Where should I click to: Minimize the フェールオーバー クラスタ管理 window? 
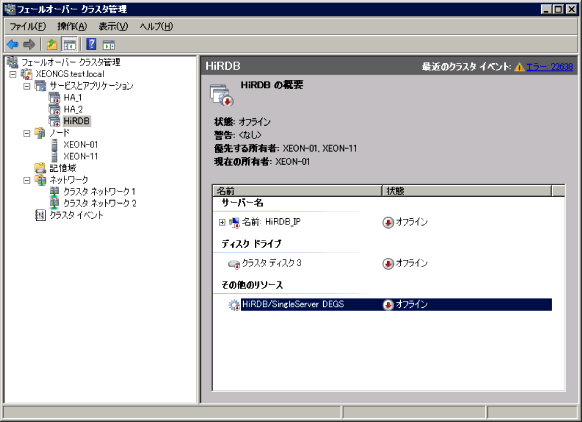pos(546,9)
